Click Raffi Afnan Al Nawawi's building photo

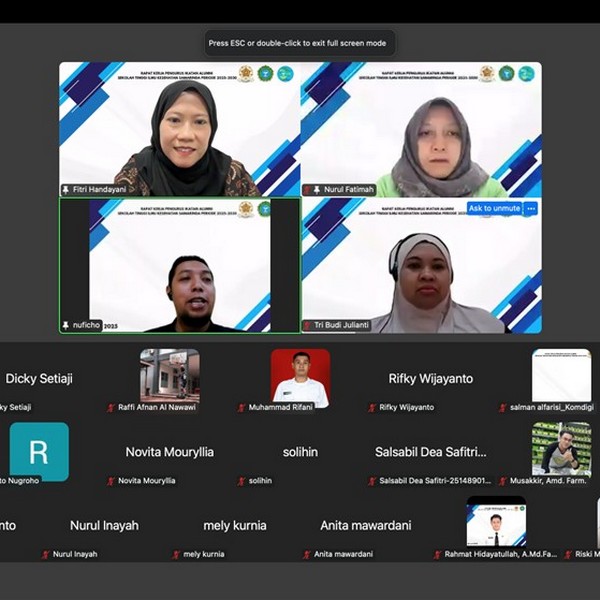(x=169, y=375)
